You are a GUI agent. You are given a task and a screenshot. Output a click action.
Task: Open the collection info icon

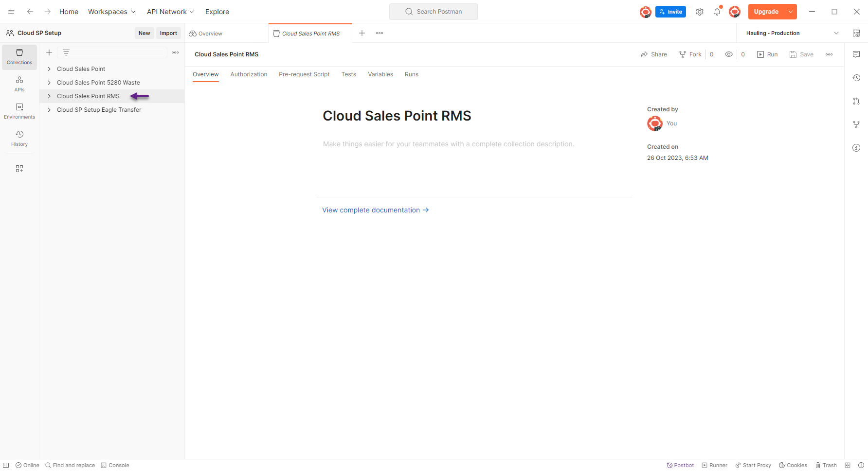coord(856,148)
